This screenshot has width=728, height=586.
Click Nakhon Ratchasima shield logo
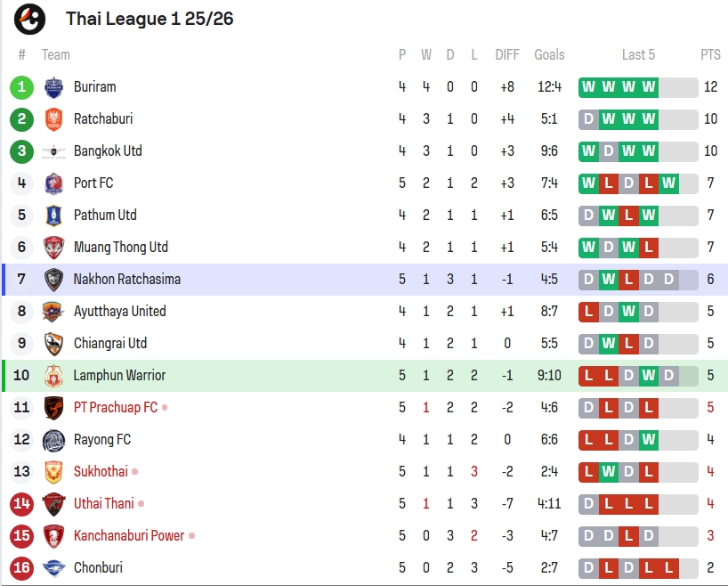click(54, 280)
